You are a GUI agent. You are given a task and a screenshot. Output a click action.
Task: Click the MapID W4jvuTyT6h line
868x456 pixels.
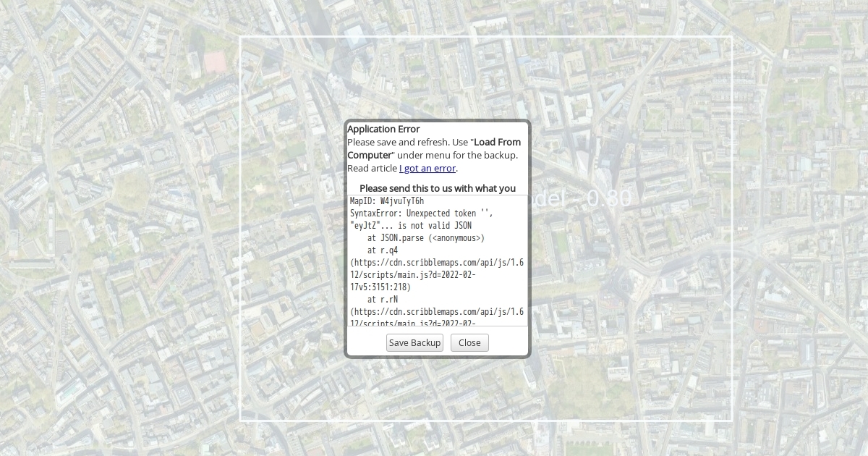click(x=387, y=200)
